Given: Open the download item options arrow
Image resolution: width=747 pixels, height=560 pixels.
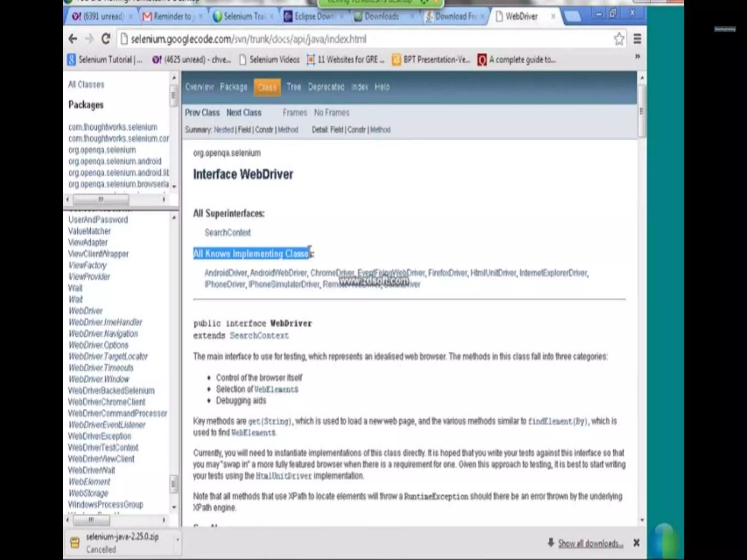Looking at the screenshot, I should pos(177,540).
